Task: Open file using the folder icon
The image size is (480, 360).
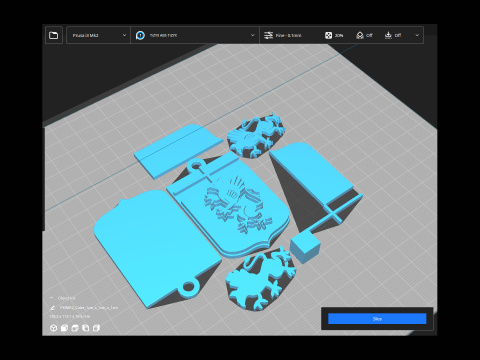Action: click(54, 35)
